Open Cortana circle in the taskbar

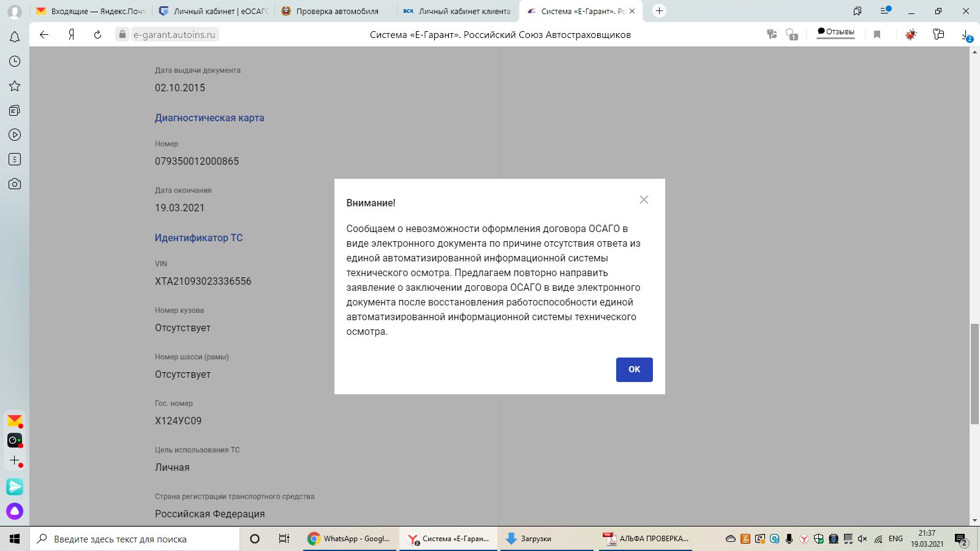255,539
